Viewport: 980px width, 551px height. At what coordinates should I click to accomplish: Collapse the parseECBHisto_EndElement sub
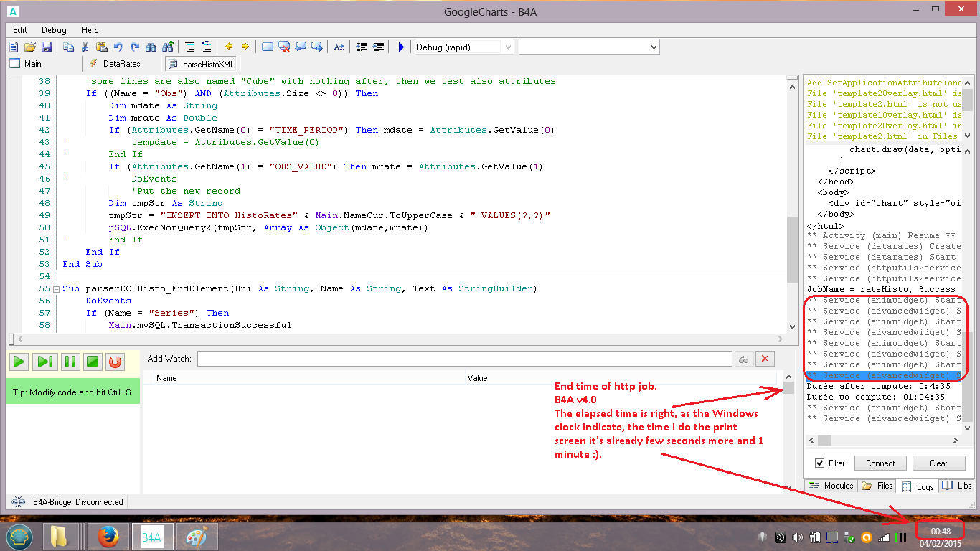pos(56,289)
